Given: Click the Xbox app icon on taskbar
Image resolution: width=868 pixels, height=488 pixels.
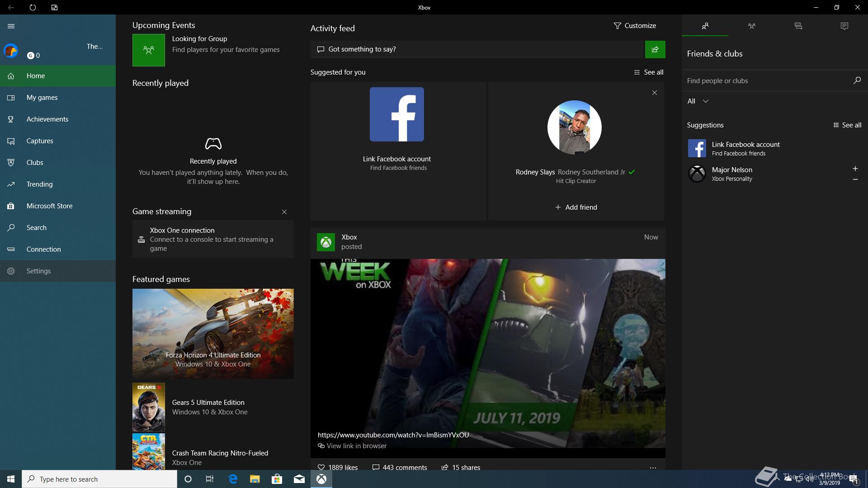Looking at the screenshot, I should tap(321, 479).
